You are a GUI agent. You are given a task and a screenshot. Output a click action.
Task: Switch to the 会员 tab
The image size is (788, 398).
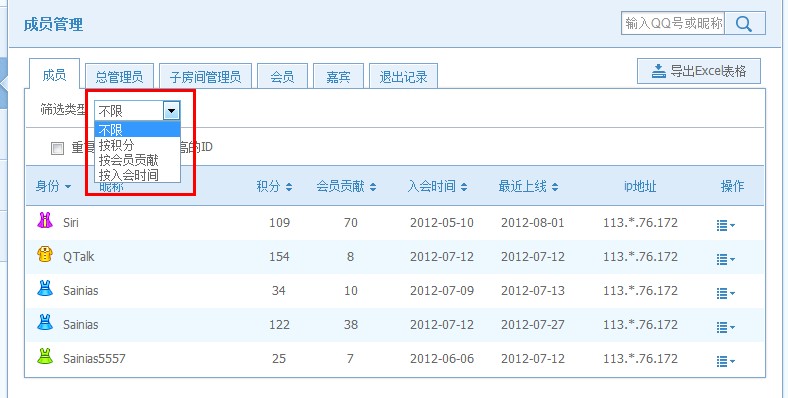click(282, 76)
